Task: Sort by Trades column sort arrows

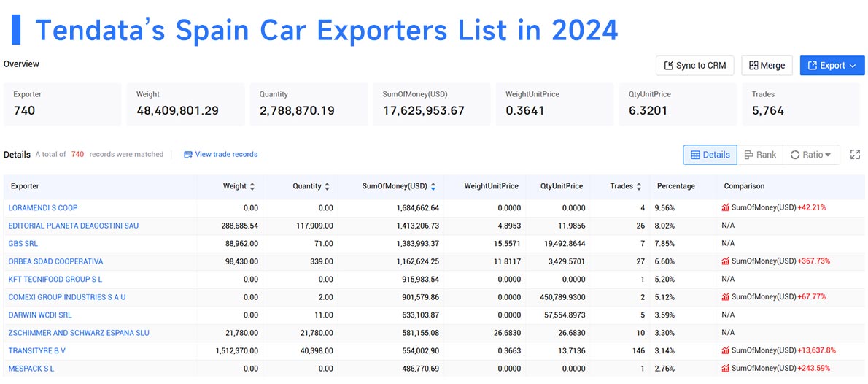Action: click(x=639, y=187)
